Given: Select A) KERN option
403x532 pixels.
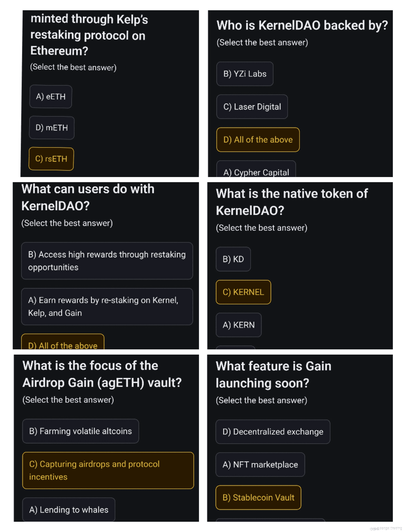Looking at the screenshot, I should pos(238,325).
